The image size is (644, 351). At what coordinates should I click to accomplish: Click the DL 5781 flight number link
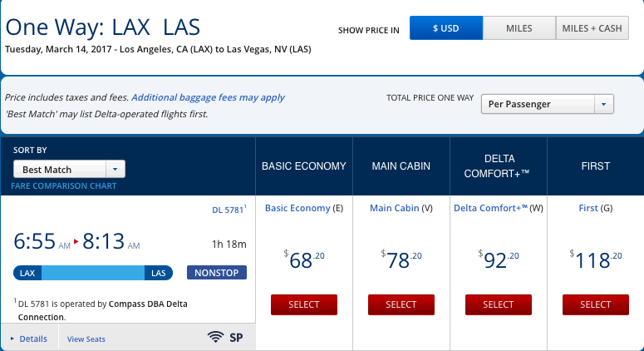(x=228, y=210)
